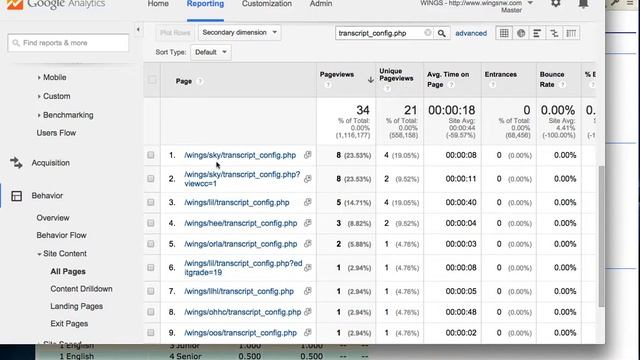Click the Bounce Rate help icon
The image size is (640, 360).
pos(562,84)
